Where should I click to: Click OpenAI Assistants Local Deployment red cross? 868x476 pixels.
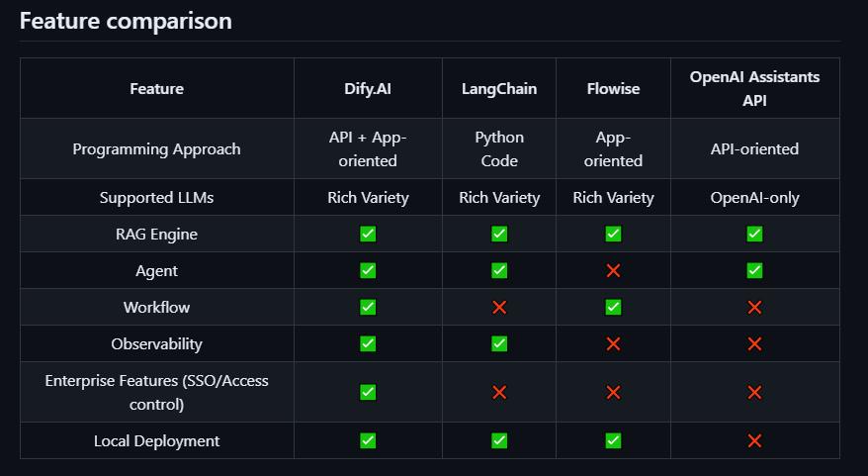coord(754,440)
